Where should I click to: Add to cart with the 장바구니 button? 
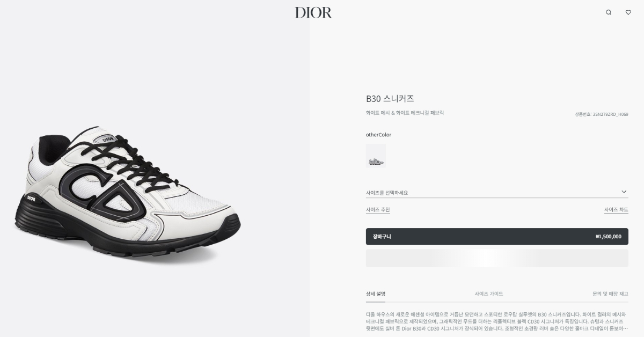[497, 237]
